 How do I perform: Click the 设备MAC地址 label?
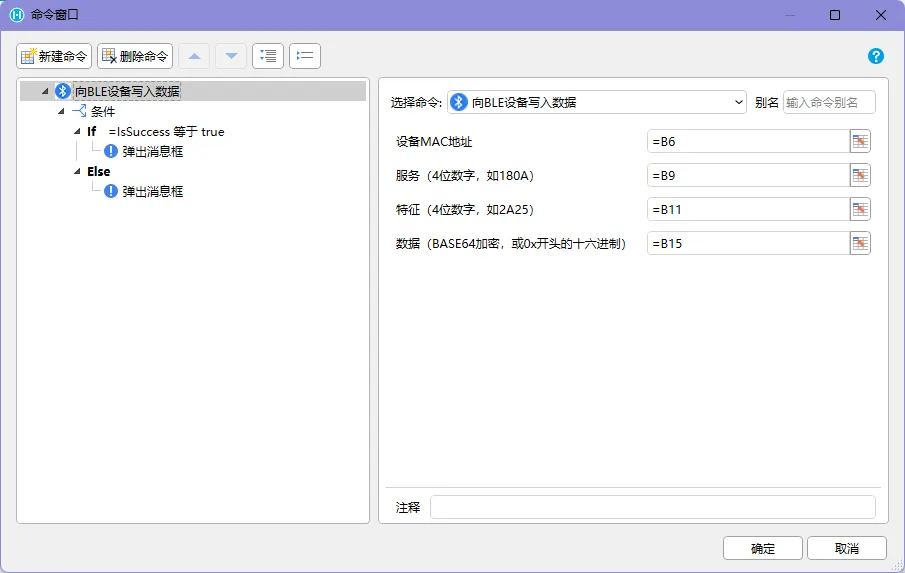[434, 141]
